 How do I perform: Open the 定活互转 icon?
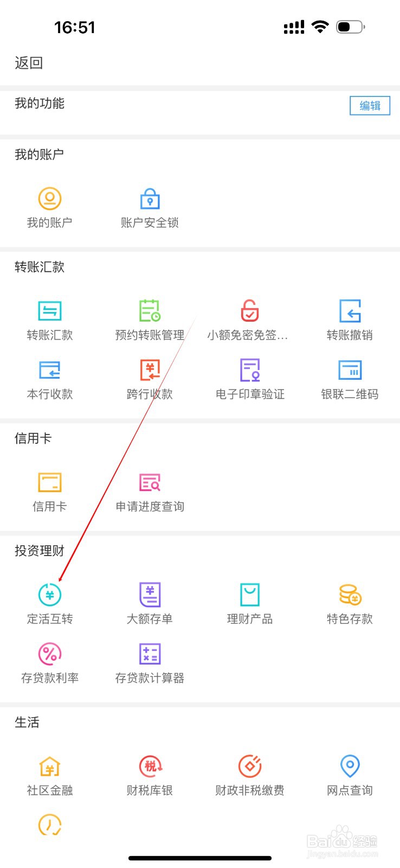click(x=50, y=595)
